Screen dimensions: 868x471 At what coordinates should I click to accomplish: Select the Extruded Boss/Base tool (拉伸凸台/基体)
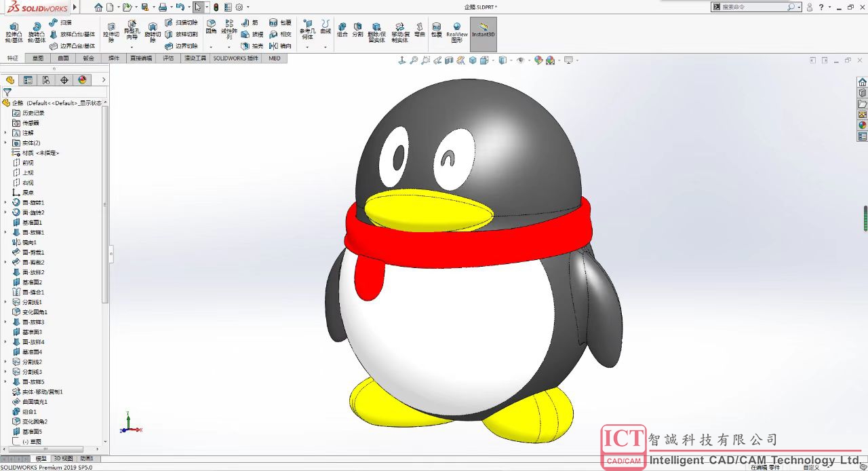click(x=14, y=32)
